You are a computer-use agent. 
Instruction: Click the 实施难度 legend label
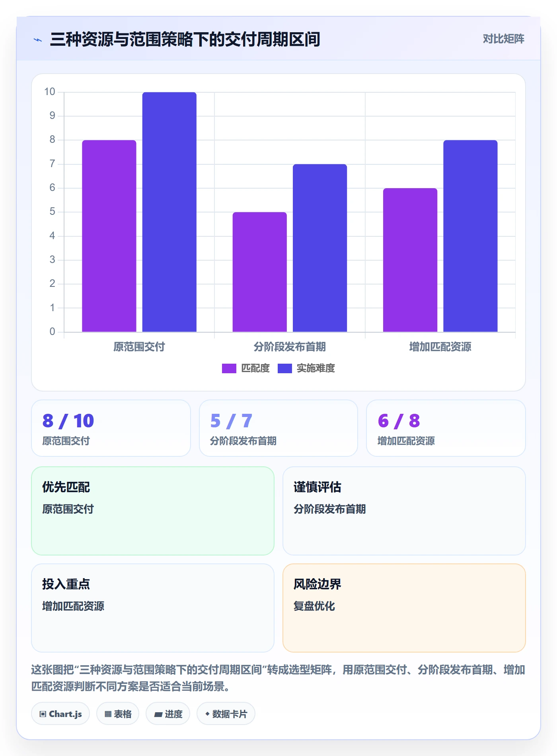[316, 368]
